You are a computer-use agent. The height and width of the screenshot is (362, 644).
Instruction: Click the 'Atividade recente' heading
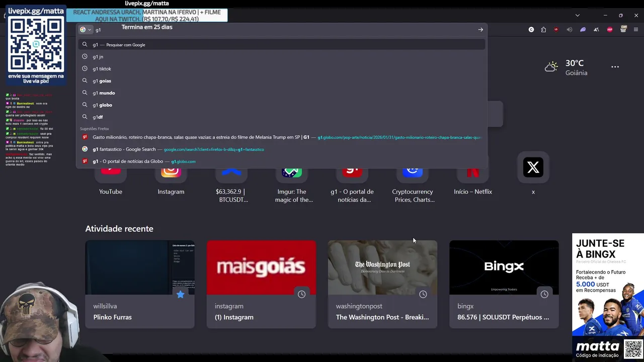click(119, 229)
